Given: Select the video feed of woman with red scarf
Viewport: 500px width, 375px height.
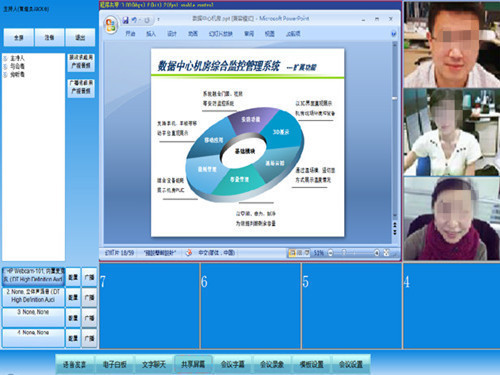Looking at the screenshot, I should (452, 219).
